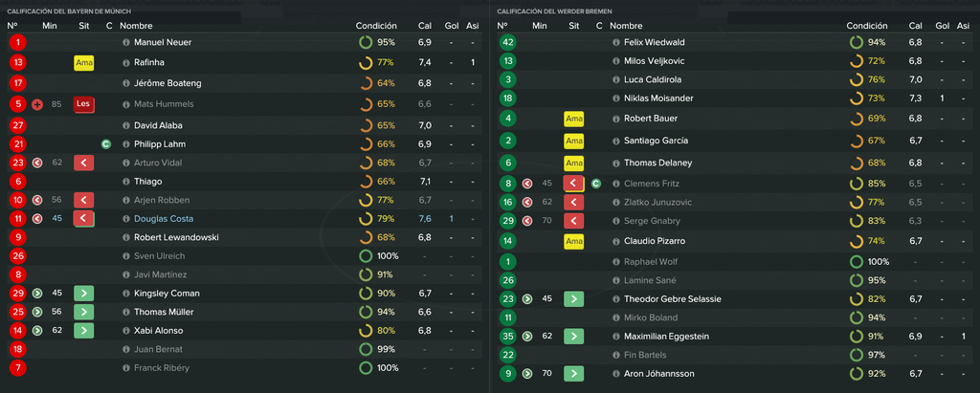980x393 pixels.
Task: Click Mats Hummels' red Les injury icon
Action: [84, 104]
